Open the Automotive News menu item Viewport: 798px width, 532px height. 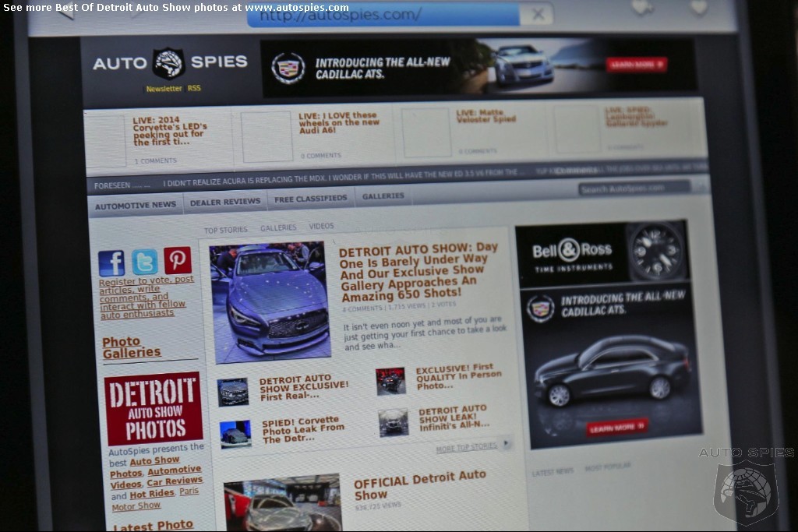pos(136,206)
